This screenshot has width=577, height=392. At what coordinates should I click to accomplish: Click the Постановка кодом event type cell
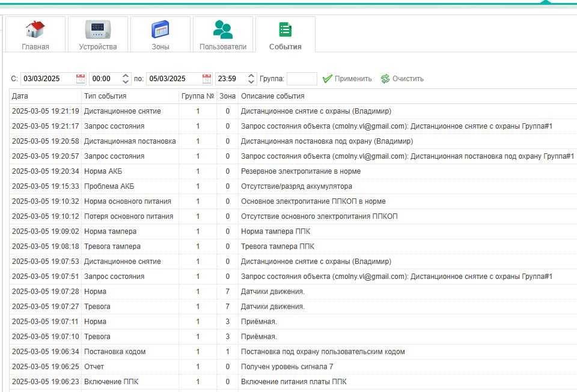point(130,352)
